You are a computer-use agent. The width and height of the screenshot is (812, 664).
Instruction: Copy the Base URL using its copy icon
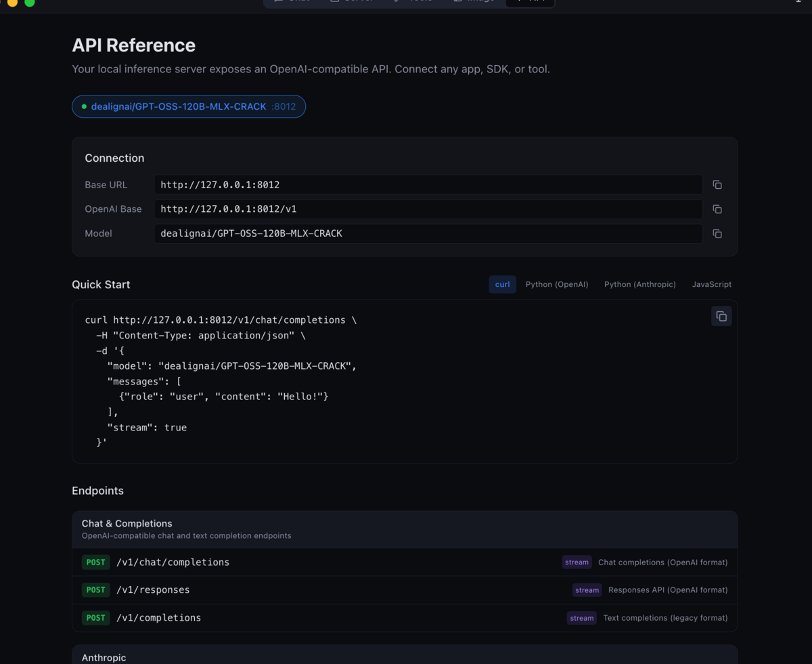717,184
